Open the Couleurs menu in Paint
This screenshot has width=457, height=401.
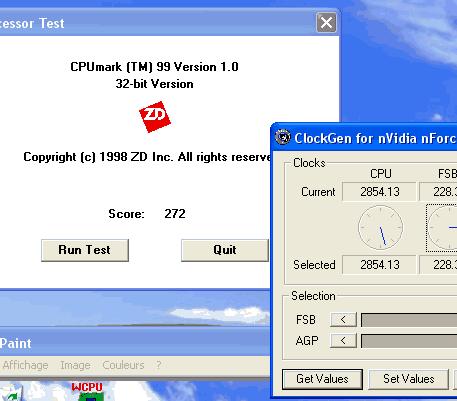[x=123, y=365]
